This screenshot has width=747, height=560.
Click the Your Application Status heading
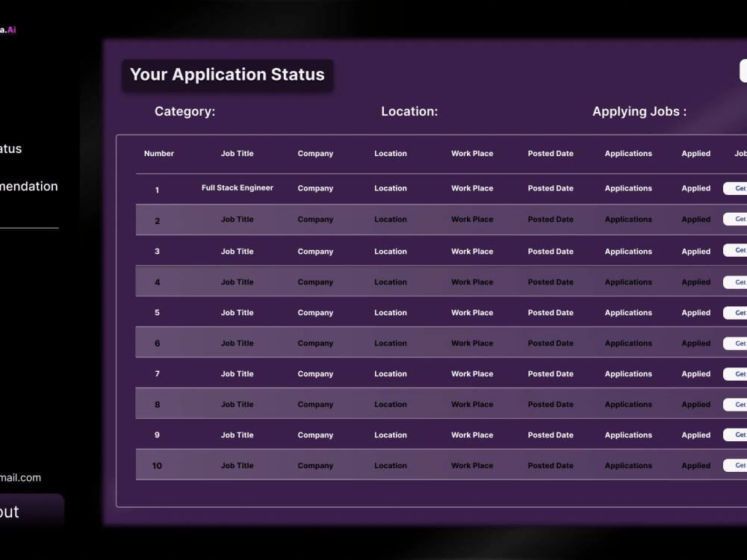coord(227,75)
